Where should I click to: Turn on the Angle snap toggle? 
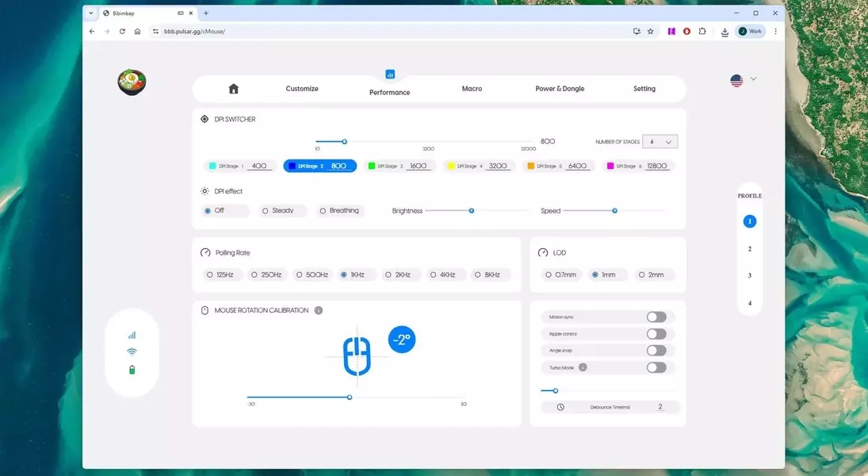click(x=656, y=351)
